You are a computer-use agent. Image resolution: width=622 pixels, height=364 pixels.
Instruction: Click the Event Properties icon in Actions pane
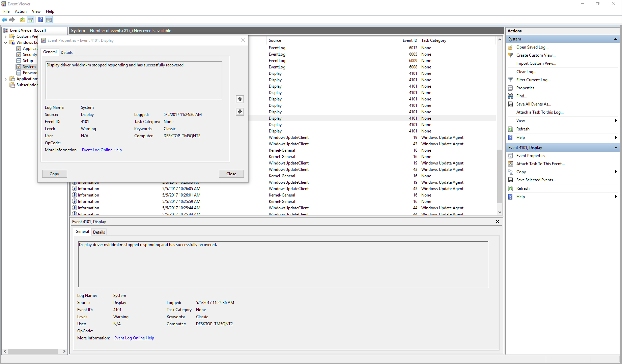(x=510, y=155)
